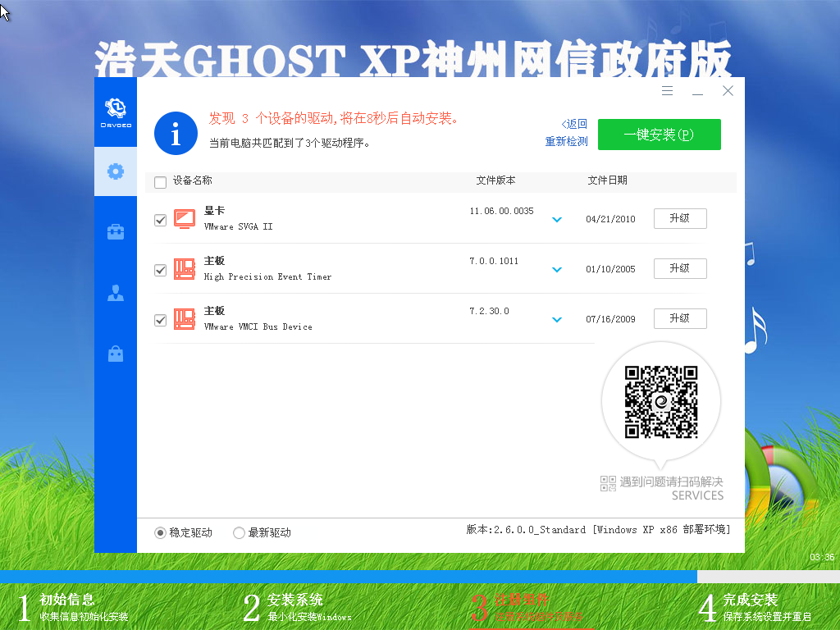Open the hamburger menu icon in title bar
The image size is (840, 630).
pos(667,90)
